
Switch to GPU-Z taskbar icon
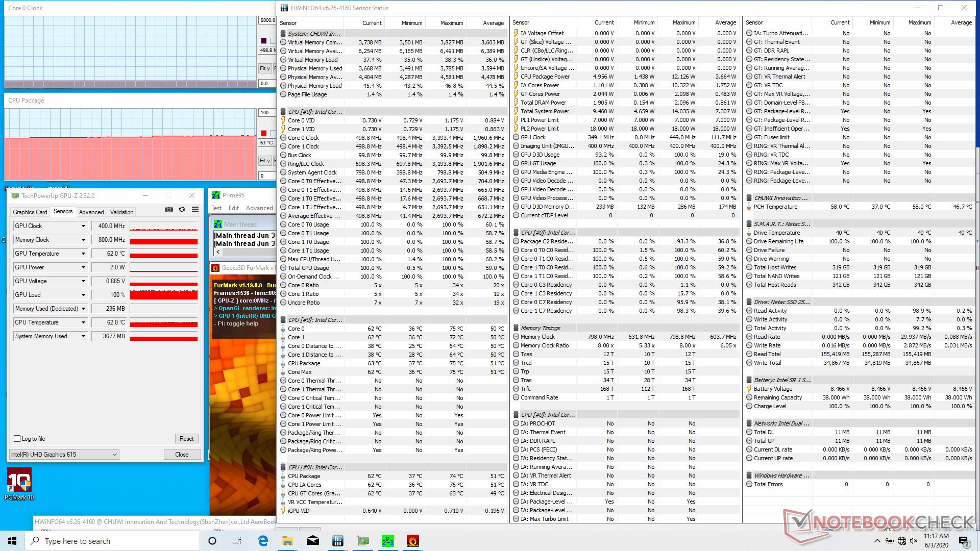click(x=362, y=541)
